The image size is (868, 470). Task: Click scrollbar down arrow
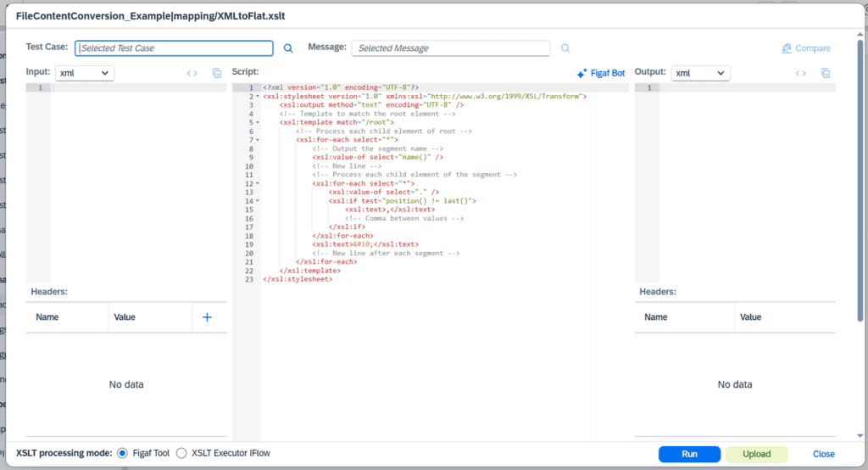(x=860, y=435)
